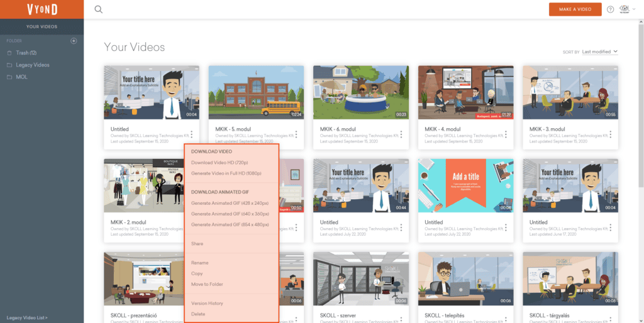Open the MKIK - 5. modul school thumbnail
644x323 pixels.
[x=257, y=92]
